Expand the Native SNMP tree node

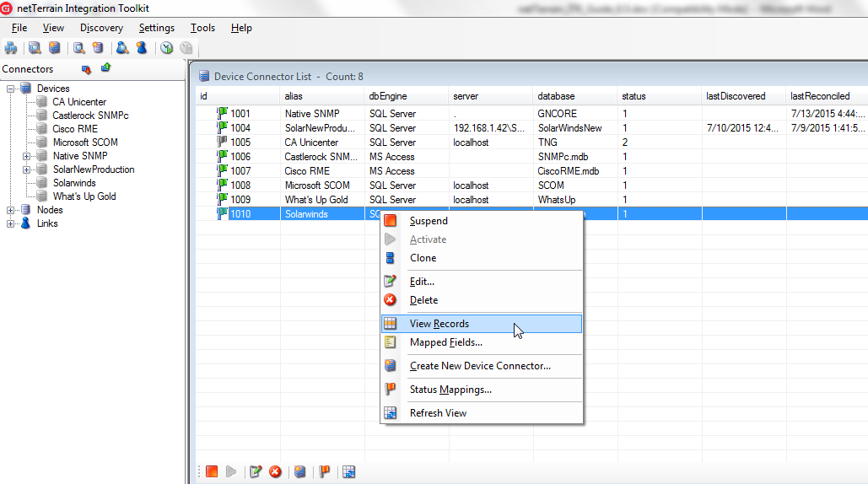(26, 156)
